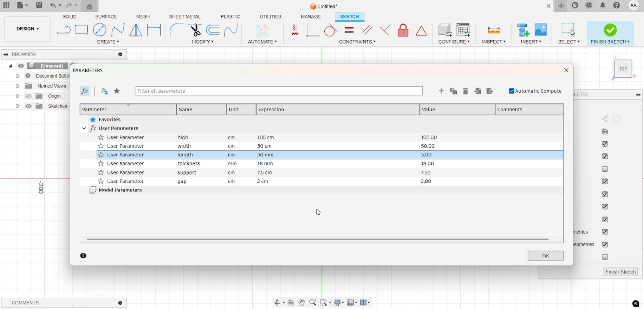644x309 pixels.
Task: Click the copy parameters icon
Action: point(454,91)
